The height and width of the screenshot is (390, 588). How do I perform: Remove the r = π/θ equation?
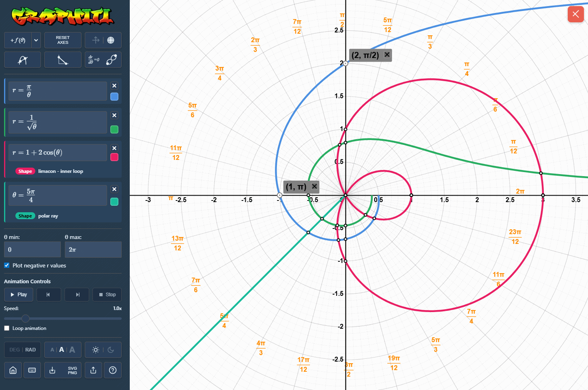pos(114,86)
